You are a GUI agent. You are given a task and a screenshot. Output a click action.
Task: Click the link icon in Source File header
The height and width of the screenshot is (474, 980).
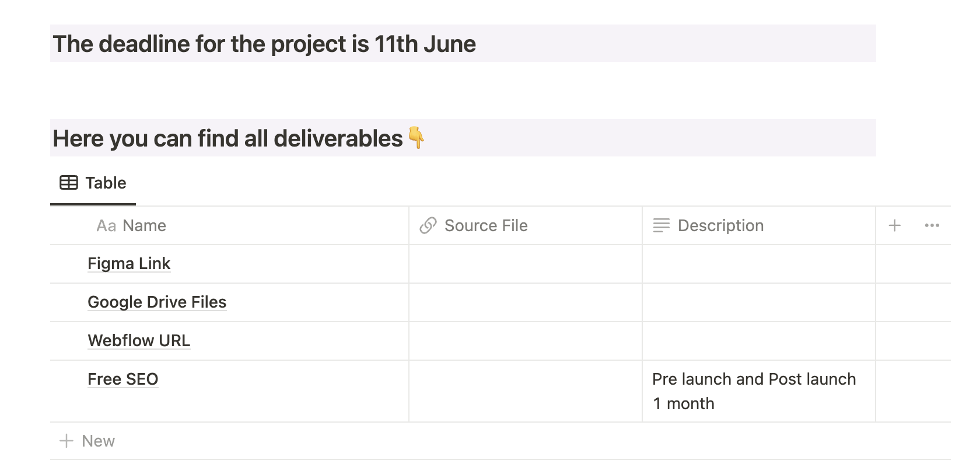click(428, 225)
